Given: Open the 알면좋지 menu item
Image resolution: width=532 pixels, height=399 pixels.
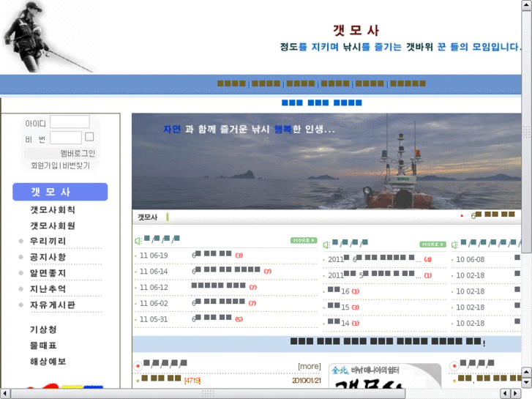Looking at the screenshot, I should tap(48, 273).
